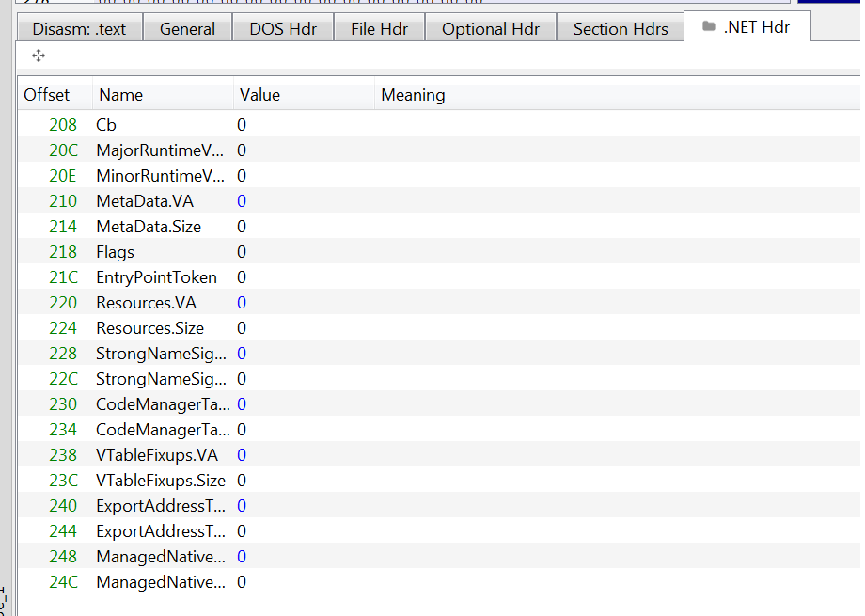
Task: Select the EntryPointToken field name
Action: click(156, 277)
